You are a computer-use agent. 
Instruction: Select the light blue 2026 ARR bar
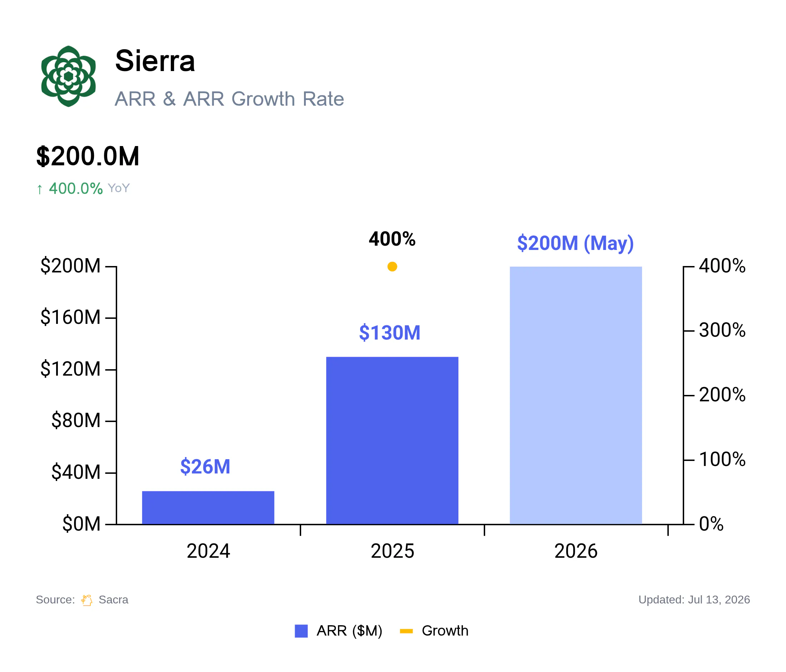pos(576,395)
